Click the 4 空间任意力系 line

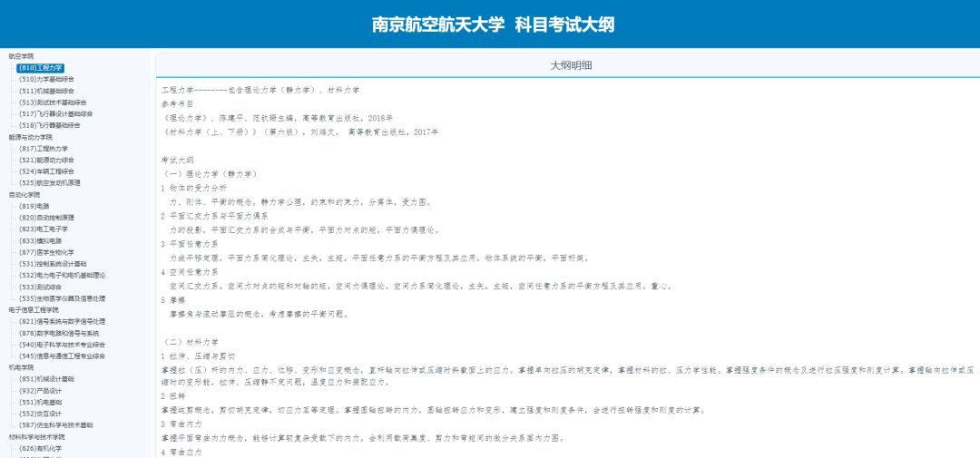190,272
